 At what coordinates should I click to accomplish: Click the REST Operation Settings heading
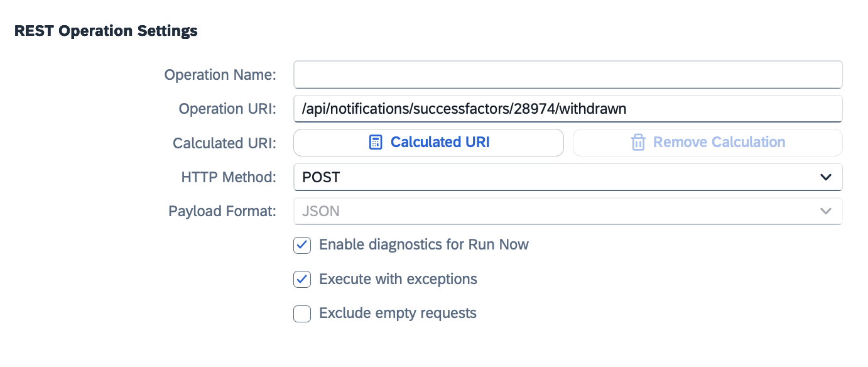coord(106,31)
